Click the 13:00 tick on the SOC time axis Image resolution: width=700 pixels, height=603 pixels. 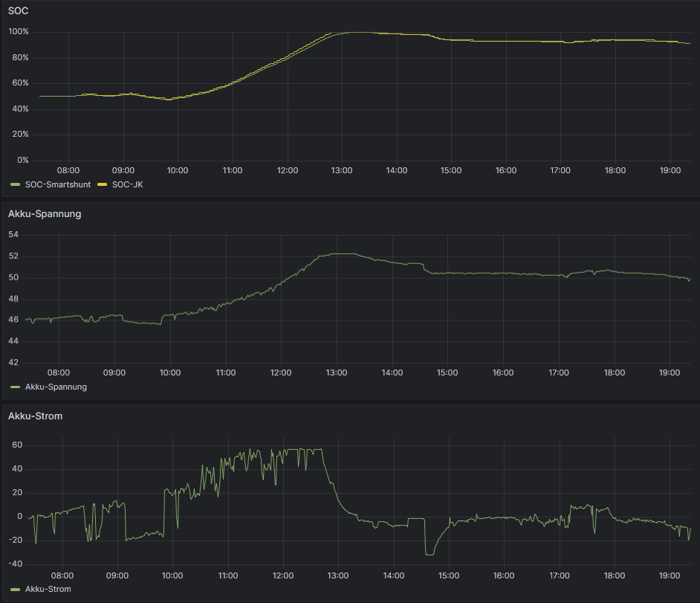pos(342,170)
